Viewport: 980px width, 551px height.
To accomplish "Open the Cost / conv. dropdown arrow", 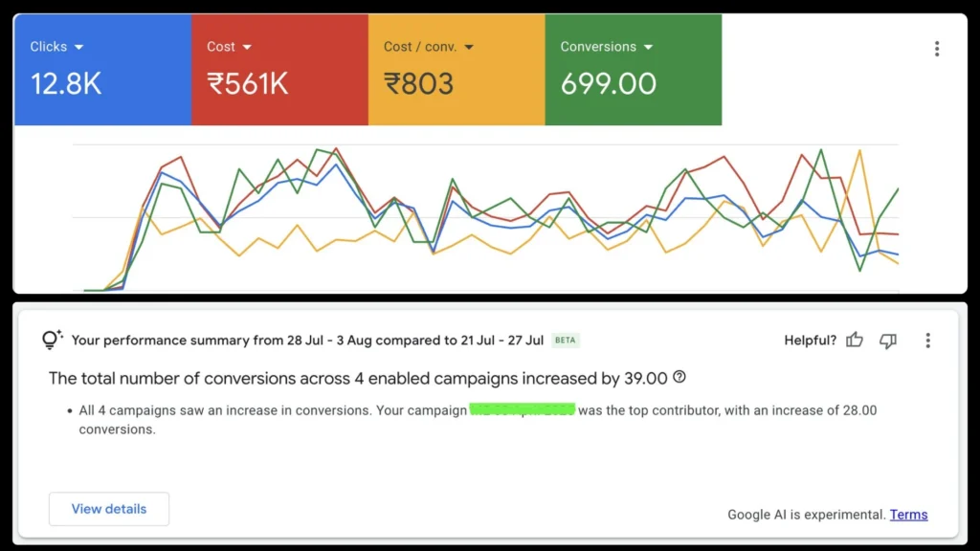I will pos(471,47).
